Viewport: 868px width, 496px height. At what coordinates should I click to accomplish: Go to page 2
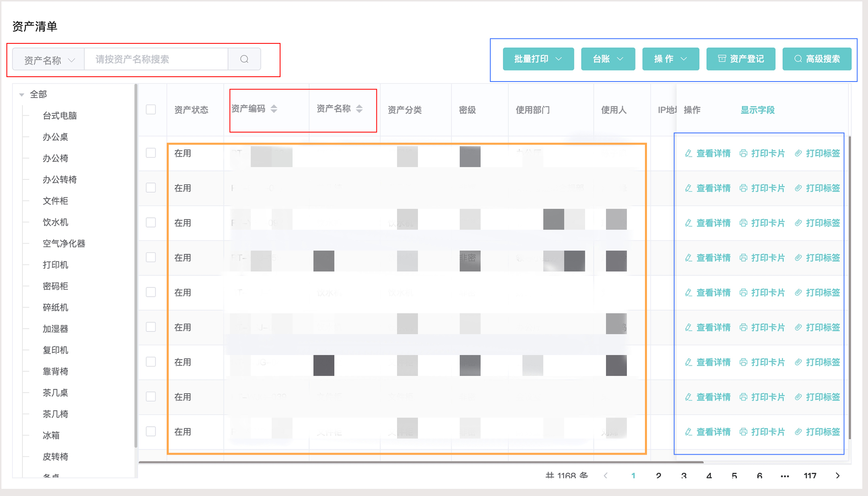pyautogui.click(x=658, y=476)
